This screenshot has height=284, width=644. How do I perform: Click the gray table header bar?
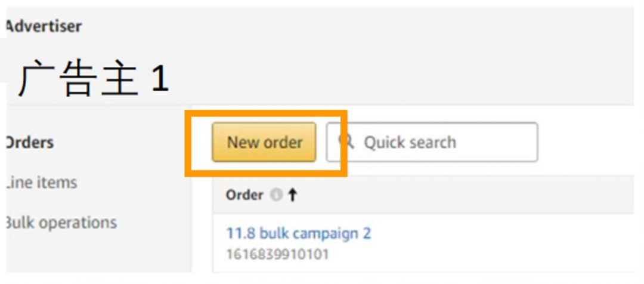point(423,195)
